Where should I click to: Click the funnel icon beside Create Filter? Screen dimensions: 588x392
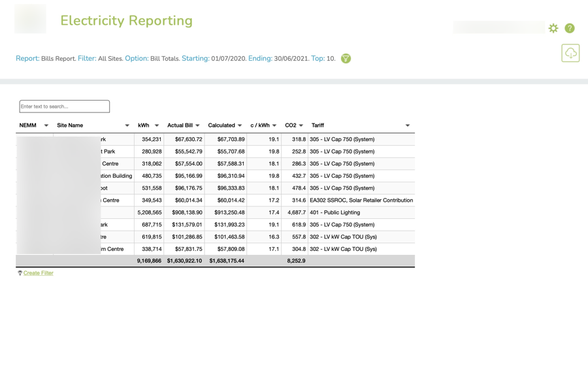tap(20, 273)
